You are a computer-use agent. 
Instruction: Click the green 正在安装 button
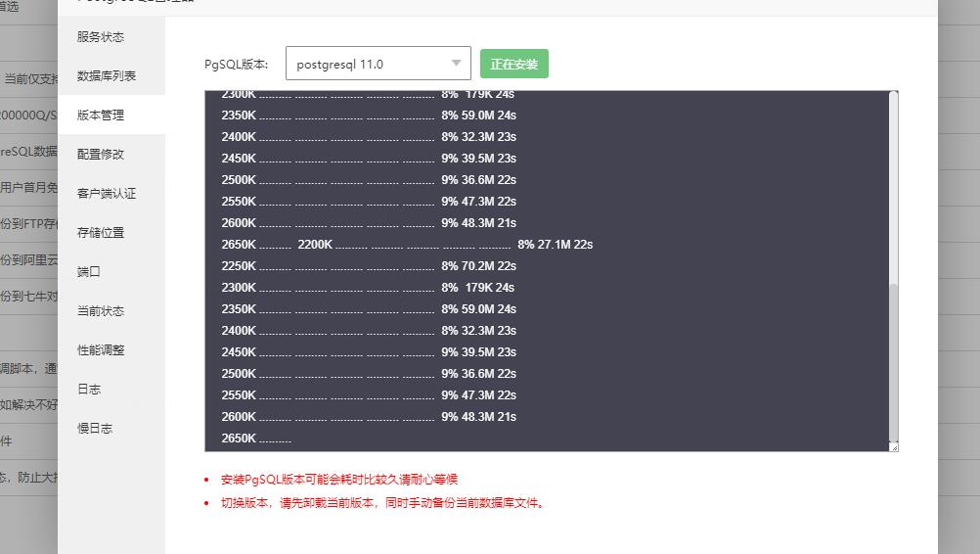[514, 64]
